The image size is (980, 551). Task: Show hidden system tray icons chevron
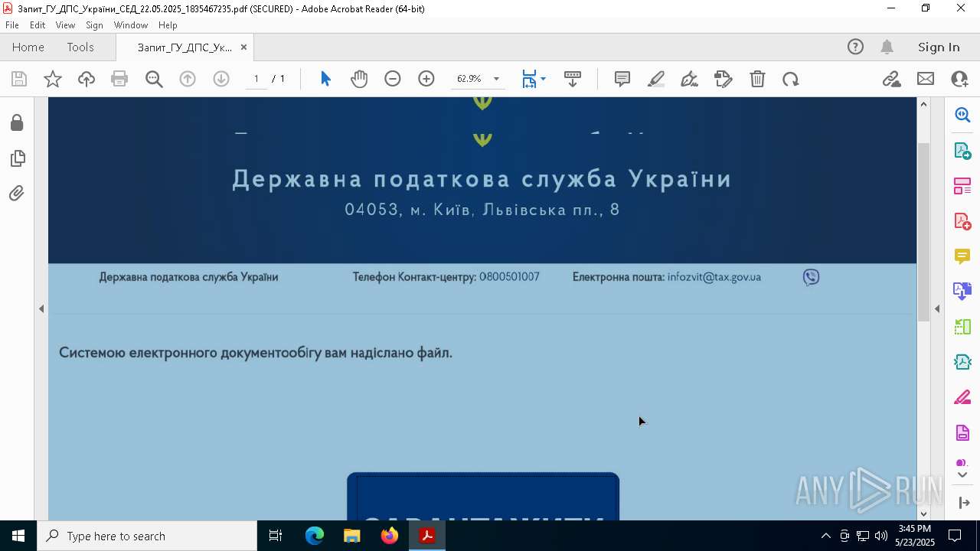pyautogui.click(x=825, y=536)
